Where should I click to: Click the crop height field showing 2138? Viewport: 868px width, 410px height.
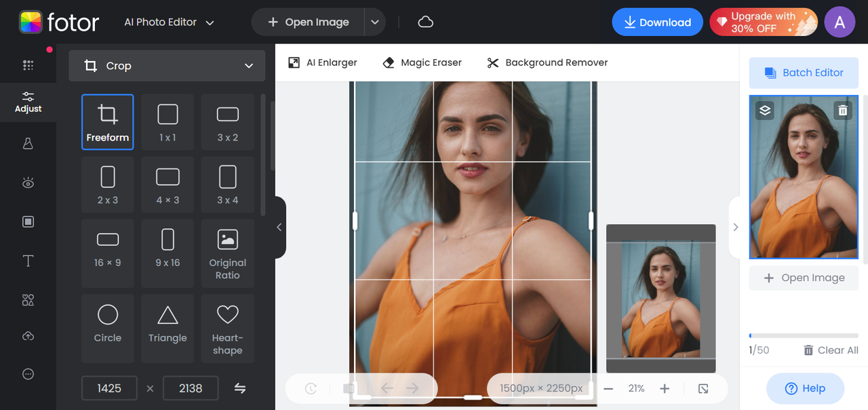tap(191, 388)
